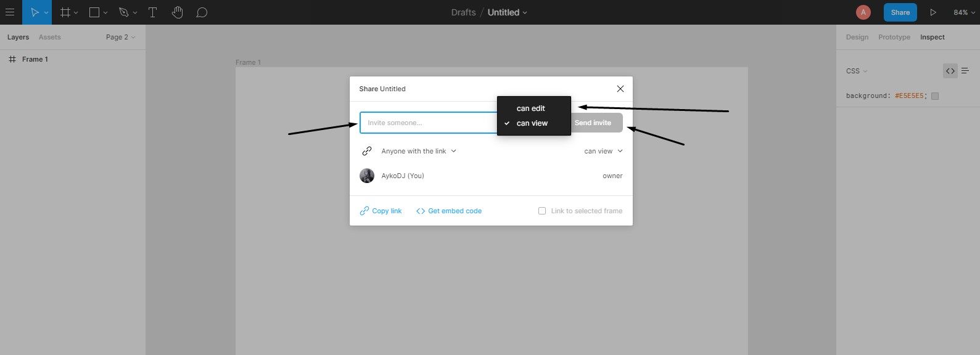This screenshot has height=355, width=980.
Task: Click the background color swatch #E5E5E5
Action: click(935, 96)
